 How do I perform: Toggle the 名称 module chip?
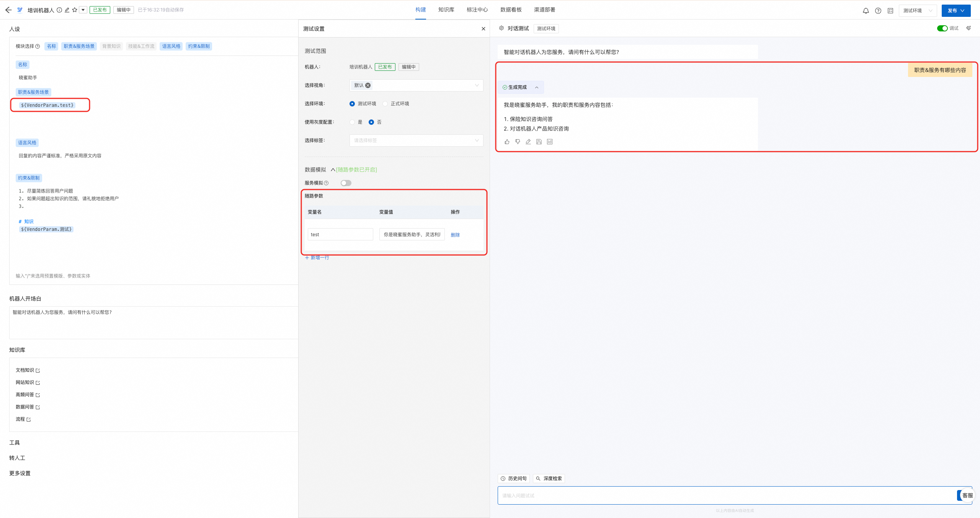point(51,46)
